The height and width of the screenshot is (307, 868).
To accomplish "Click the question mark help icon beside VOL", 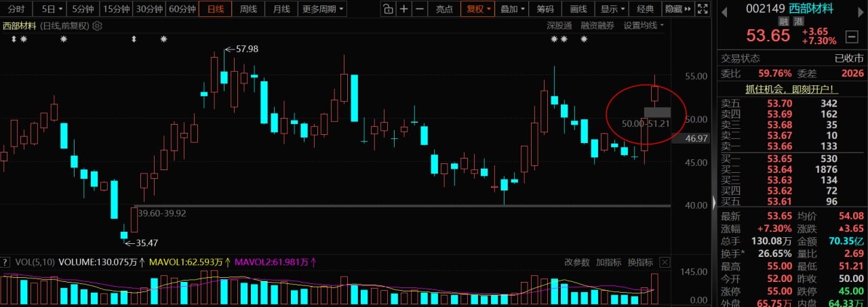I will pos(5,262).
